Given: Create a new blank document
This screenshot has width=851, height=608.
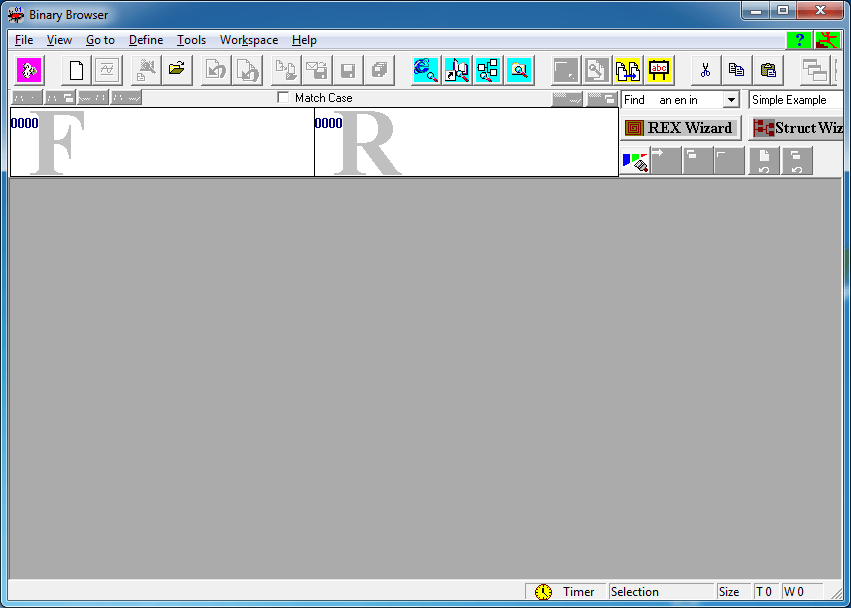Looking at the screenshot, I should [77, 70].
